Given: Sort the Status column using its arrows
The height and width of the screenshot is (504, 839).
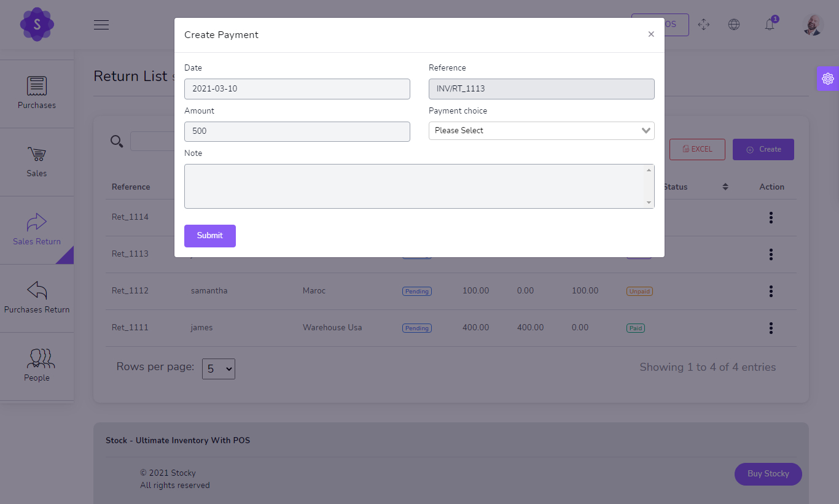Looking at the screenshot, I should point(725,186).
